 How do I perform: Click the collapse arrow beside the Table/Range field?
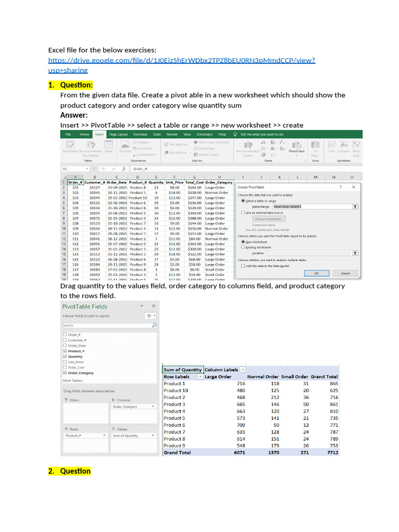(355, 207)
